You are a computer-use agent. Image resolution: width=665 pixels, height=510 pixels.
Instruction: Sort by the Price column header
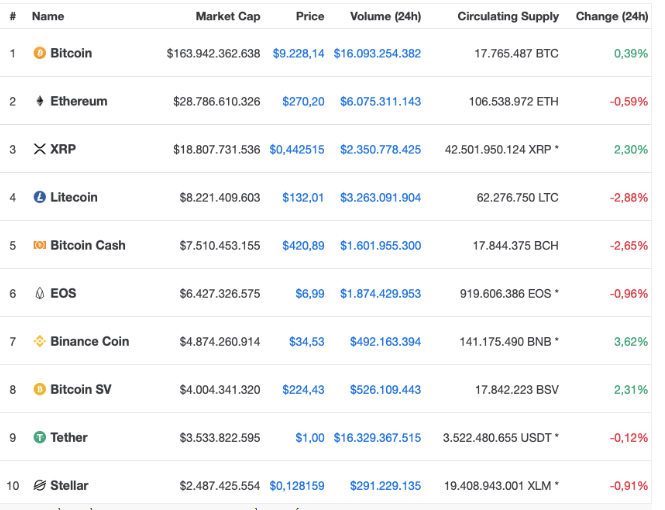pos(310,16)
